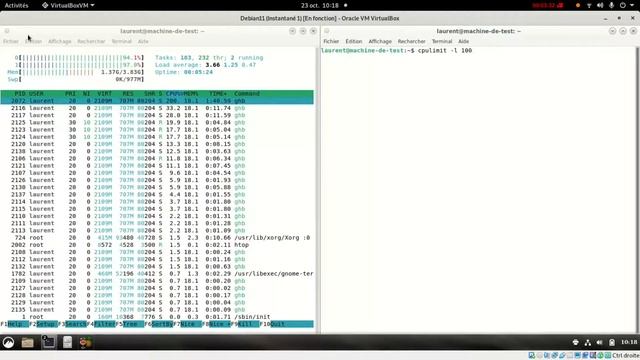This screenshot has width=640, height=360.
Task: Click the red screen recording indicator in top bar
Action: coord(548,5)
